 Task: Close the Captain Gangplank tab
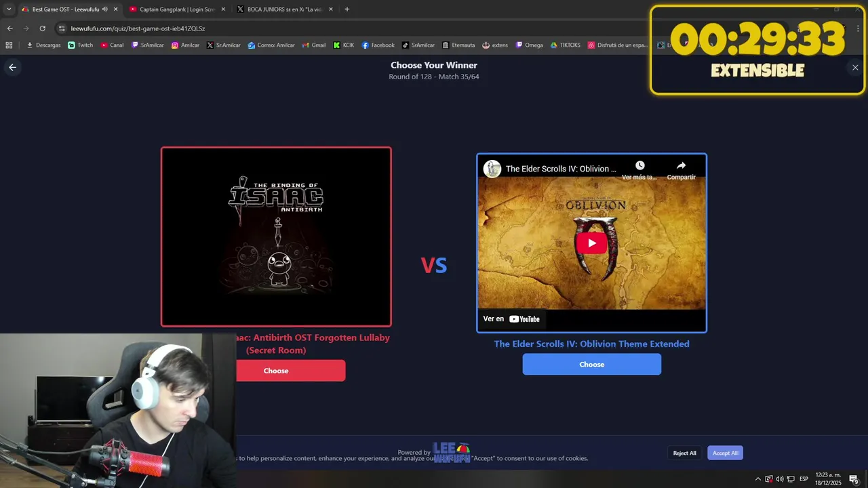[223, 9]
